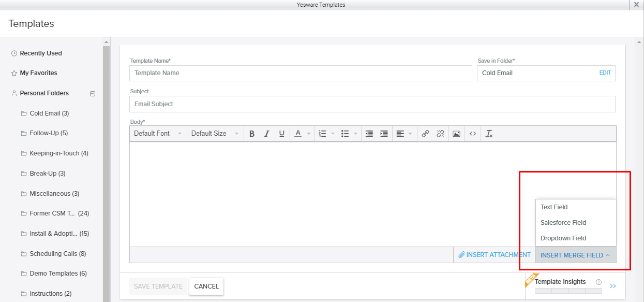Click the insert image icon
This screenshot has height=302, width=644.
(x=456, y=134)
